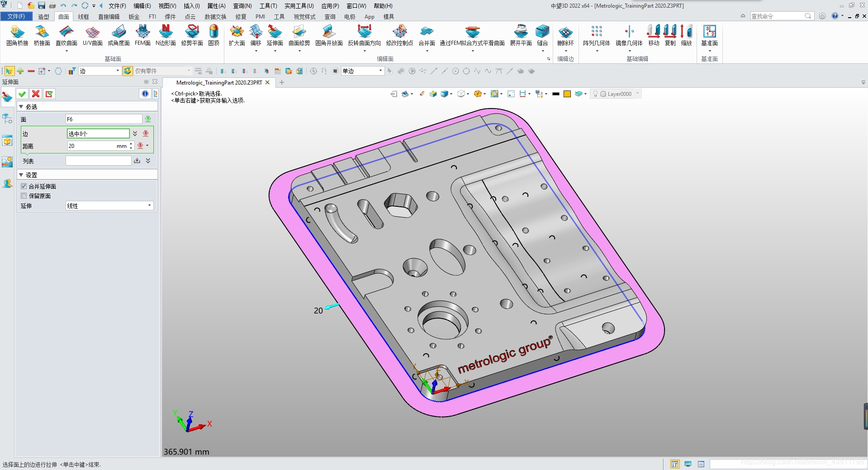Collapse the 设置 section

(21, 175)
